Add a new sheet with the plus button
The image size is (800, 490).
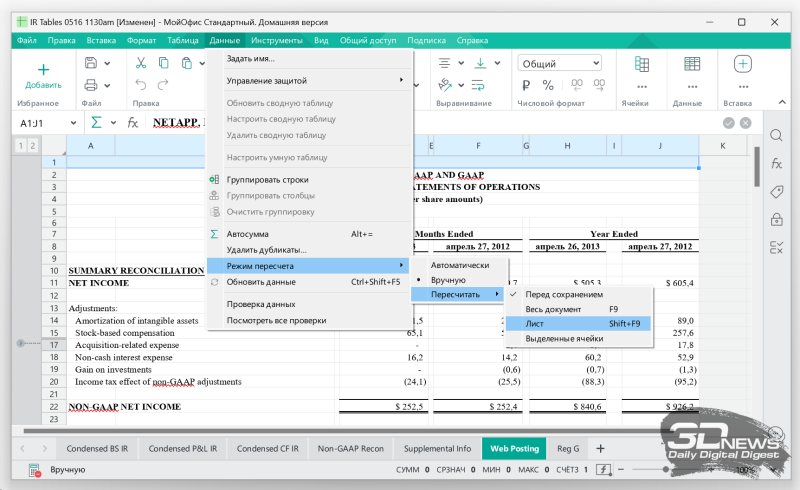[x=601, y=449]
